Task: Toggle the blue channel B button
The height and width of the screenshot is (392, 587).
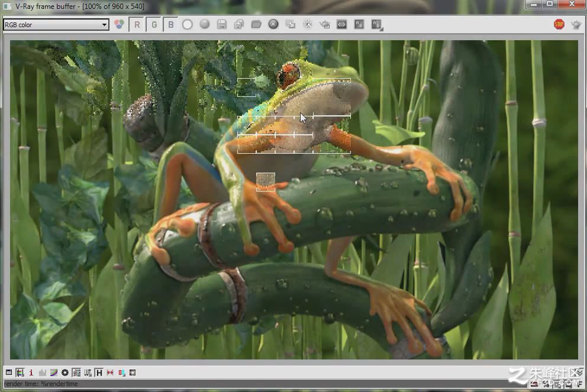Action: pyautogui.click(x=170, y=25)
